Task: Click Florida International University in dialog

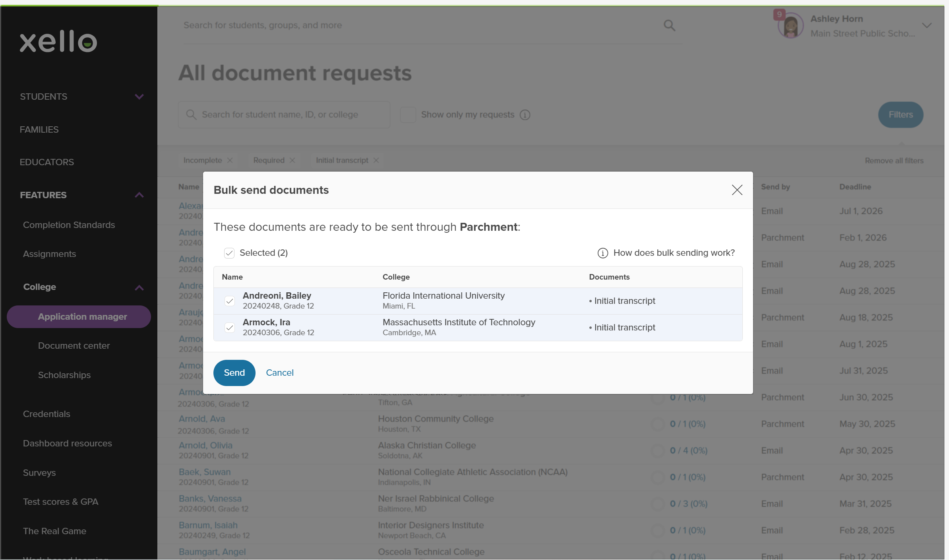Action: coord(444,296)
